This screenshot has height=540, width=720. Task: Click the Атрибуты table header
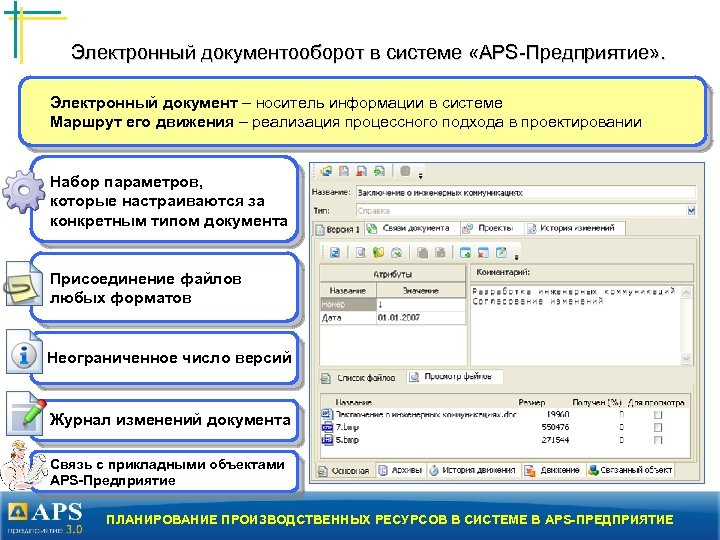[x=392, y=274]
